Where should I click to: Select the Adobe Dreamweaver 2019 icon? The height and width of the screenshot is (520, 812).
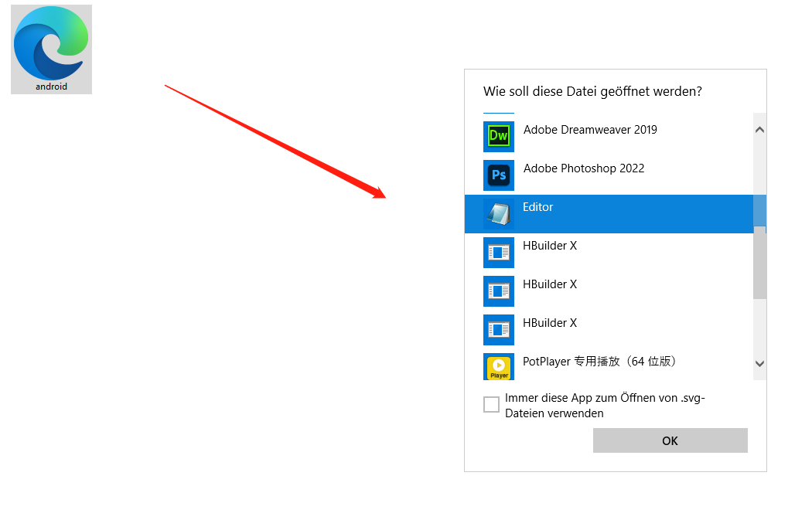(499, 136)
